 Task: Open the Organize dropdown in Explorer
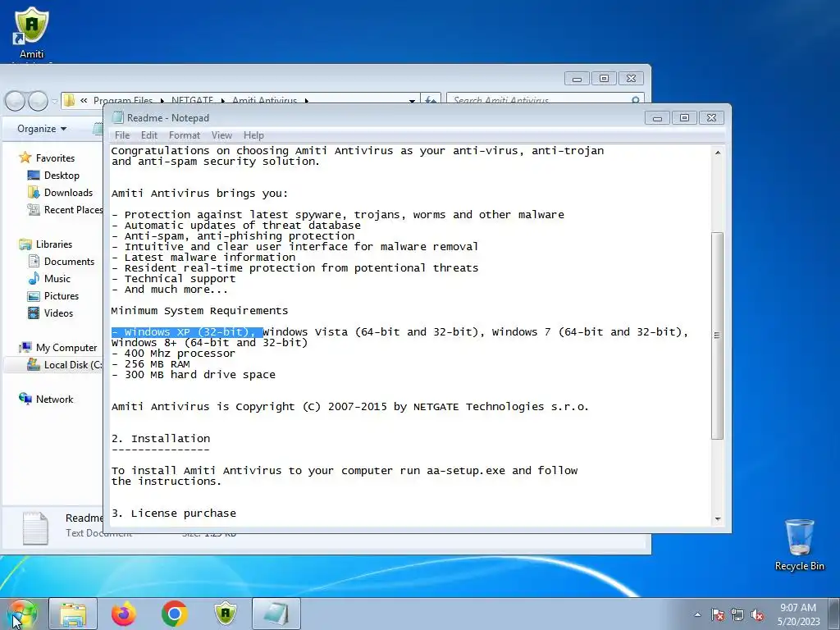(42, 129)
